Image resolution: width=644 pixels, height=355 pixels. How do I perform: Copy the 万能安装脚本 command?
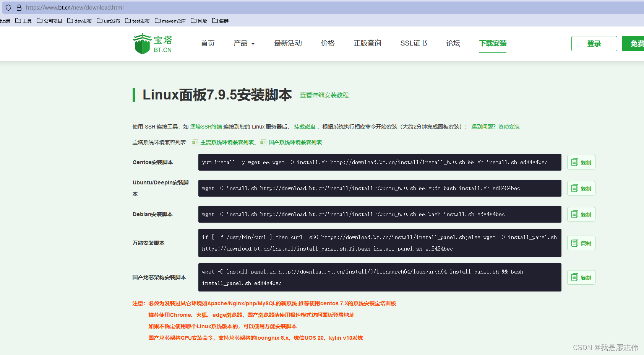[x=581, y=243]
